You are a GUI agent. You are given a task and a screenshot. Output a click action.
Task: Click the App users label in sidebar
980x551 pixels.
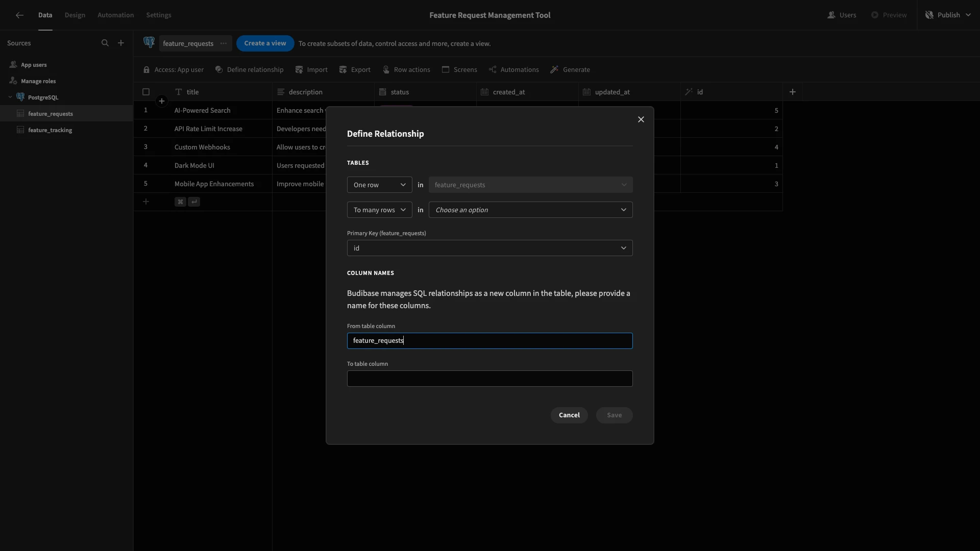[34, 65]
